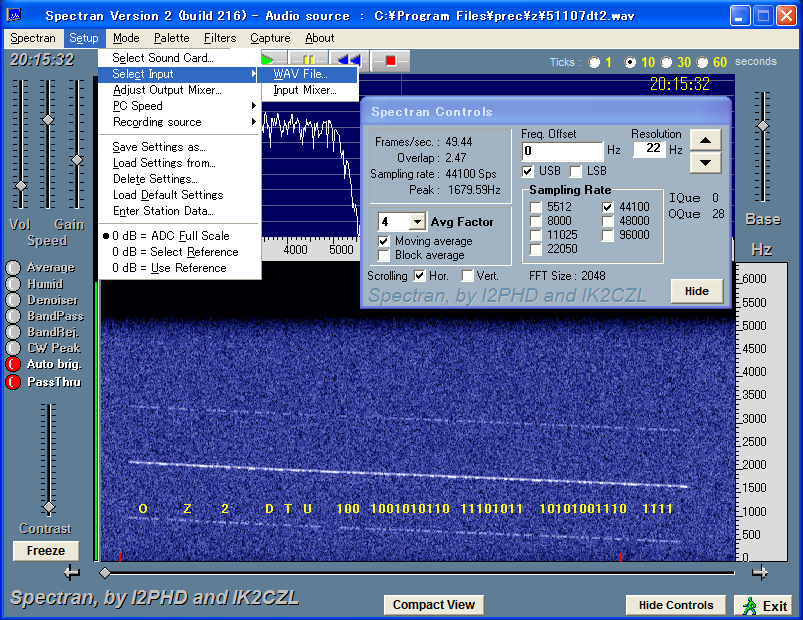Choose Save Settings as...
This screenshot has width=803, height=620.
[x=180, y=147]
